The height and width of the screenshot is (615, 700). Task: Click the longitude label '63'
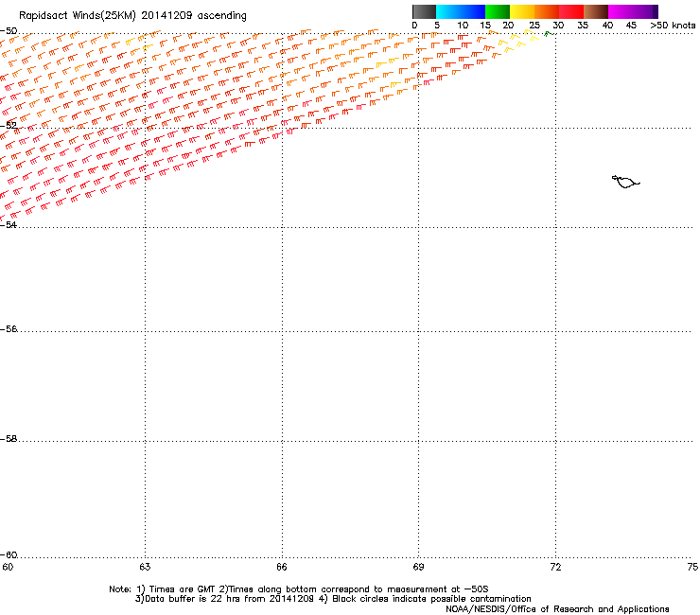click(145, 567)
